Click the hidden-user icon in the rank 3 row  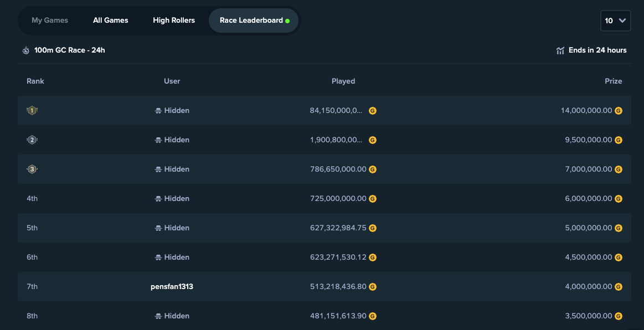coord(158,169)
